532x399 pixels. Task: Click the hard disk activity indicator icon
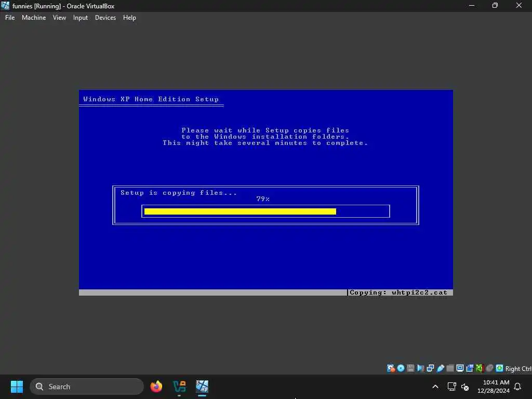391,368
